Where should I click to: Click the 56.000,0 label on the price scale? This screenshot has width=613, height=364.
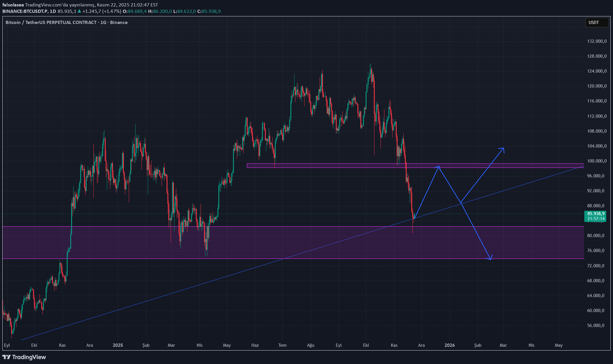pyautogui.click(x=595, y=325)
